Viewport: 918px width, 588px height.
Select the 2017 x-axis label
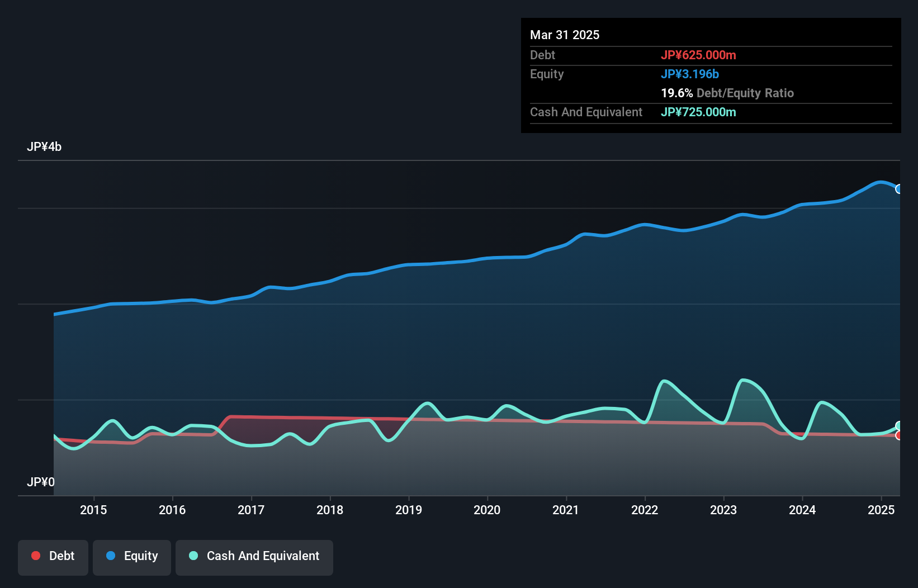pos(251,510)
